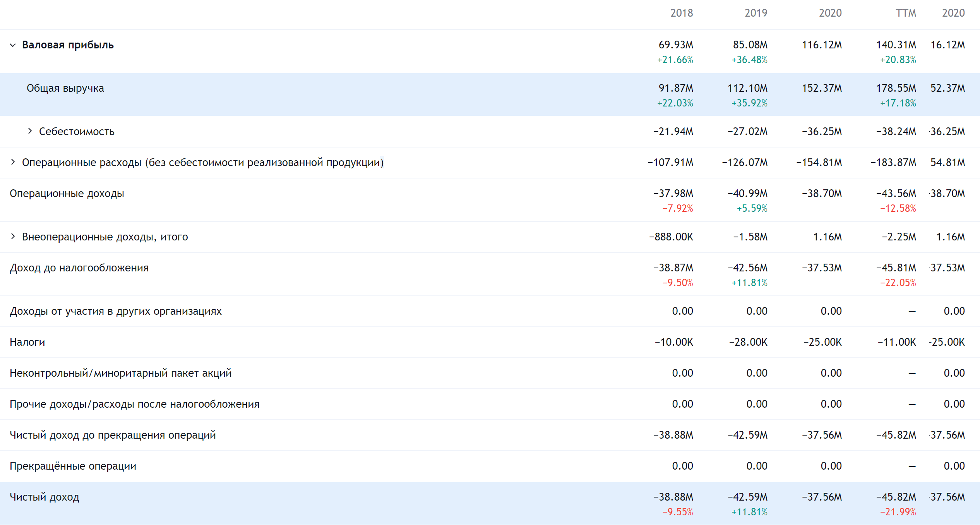The width and height of the screenshot is (980, 525).
Task: Click the −10.00K taxes value
Action: tap(674, 342)
